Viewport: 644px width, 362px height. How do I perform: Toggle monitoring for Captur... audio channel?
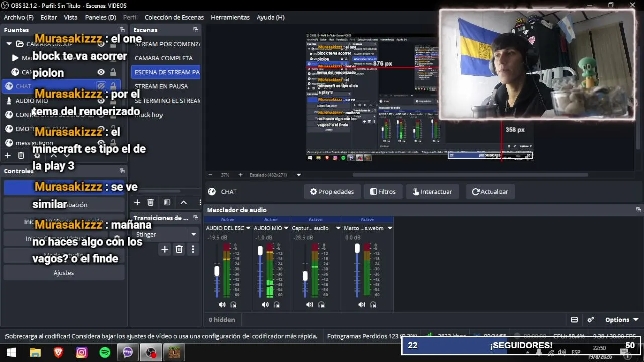(x=321, y=305)
